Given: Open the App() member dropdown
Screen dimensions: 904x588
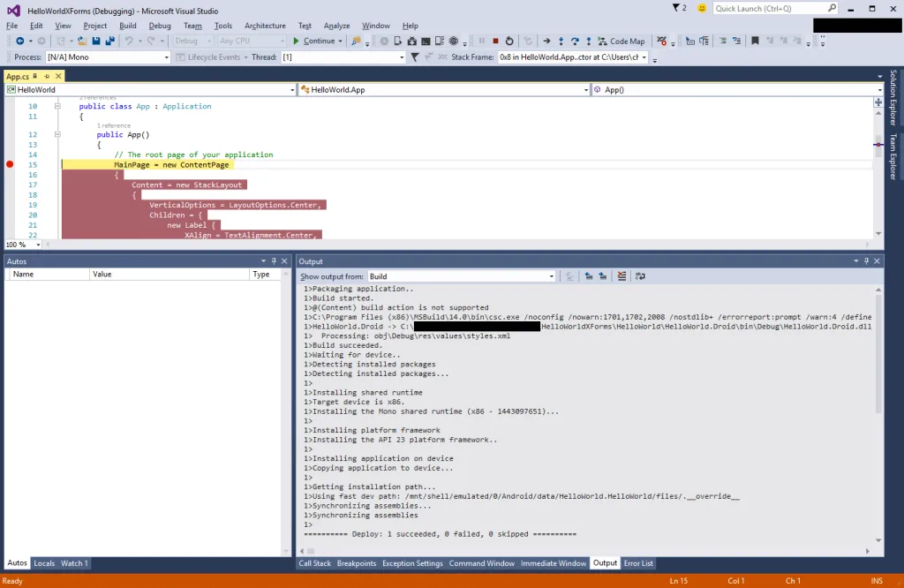Looking at the screenshot, I should pyautogui.click(x=737, y=89).
